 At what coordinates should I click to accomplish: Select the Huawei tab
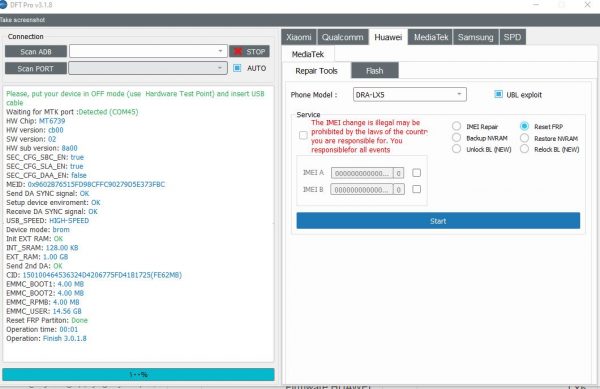(388, 37)
